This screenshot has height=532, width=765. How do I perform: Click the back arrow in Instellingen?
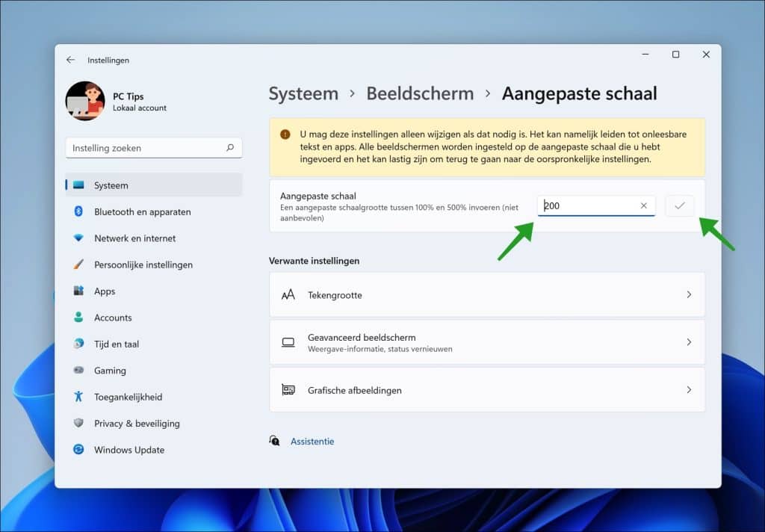click(x=70, y=60)
